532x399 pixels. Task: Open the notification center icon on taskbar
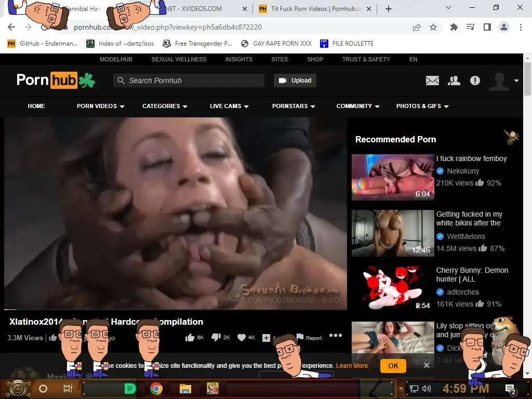click(x=510, y=389)
